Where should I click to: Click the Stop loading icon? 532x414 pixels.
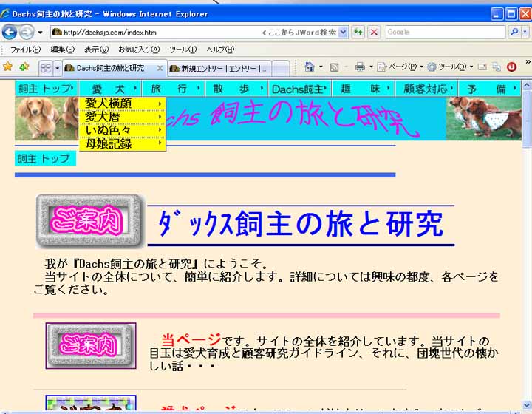coord(375,32)
